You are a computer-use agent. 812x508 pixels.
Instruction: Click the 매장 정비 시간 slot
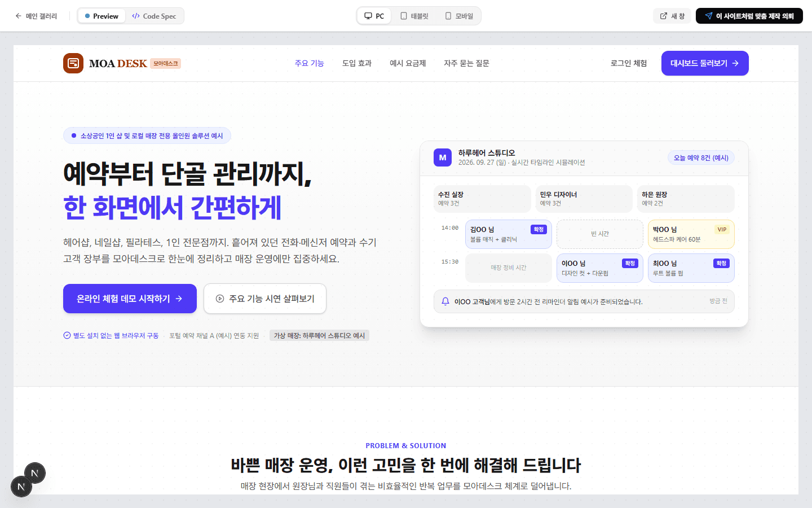coord(509,268)
